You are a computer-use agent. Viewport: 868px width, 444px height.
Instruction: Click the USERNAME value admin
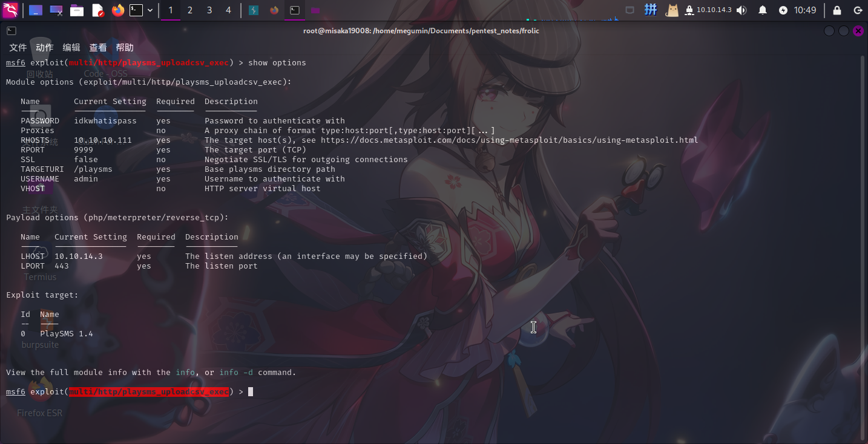pos(86,179)
